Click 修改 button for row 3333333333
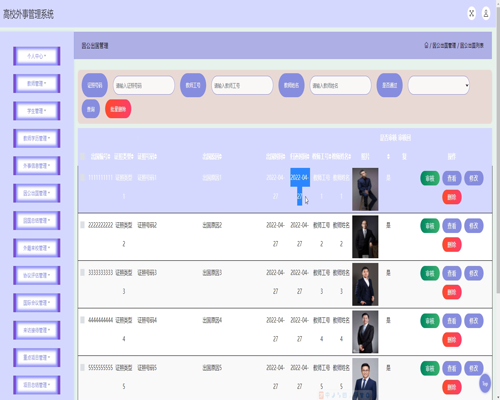Screen dimensions: 500x400 pyautogui.click(x=474, y=273)
